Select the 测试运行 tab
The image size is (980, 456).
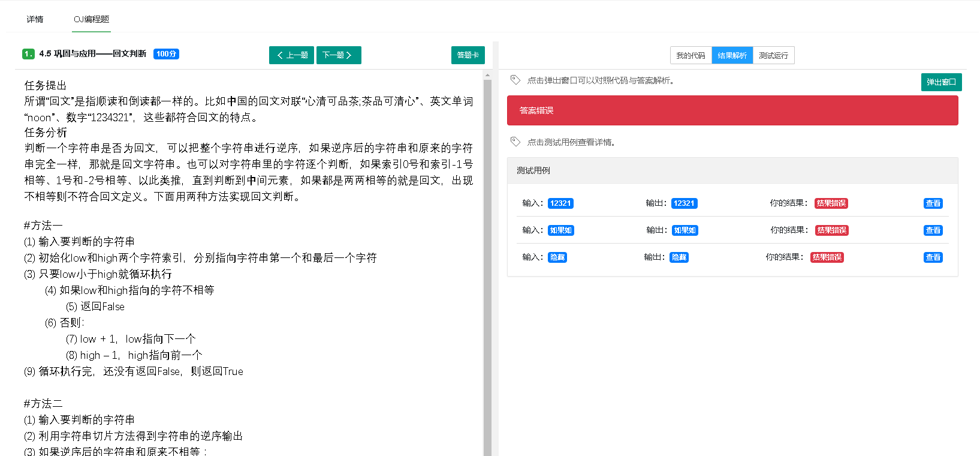tap(773, 55)
